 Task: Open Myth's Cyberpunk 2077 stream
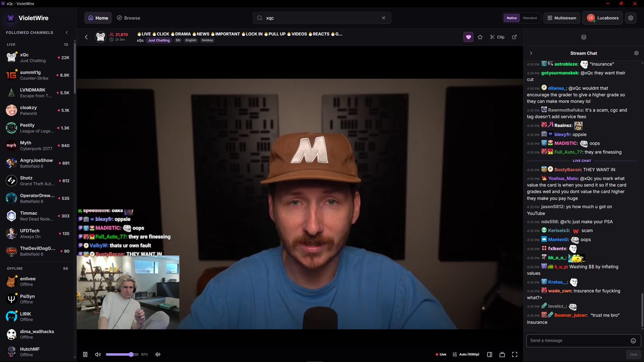[38, 146]
